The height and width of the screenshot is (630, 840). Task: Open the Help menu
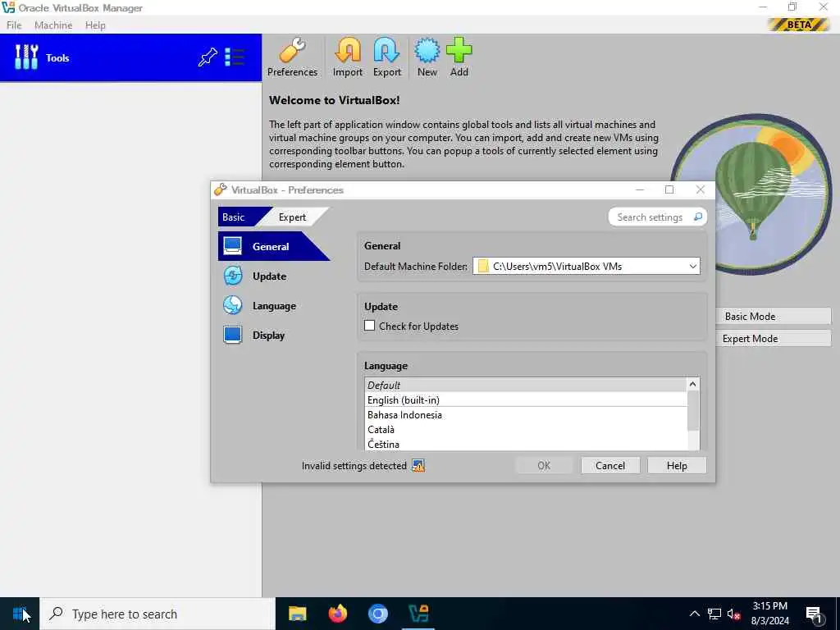95,25
